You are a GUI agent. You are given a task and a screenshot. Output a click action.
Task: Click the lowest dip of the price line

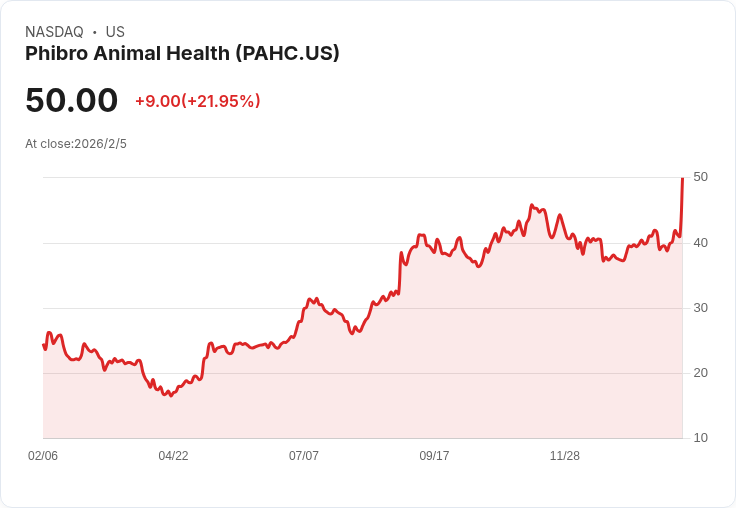click(x=171, y=396)
